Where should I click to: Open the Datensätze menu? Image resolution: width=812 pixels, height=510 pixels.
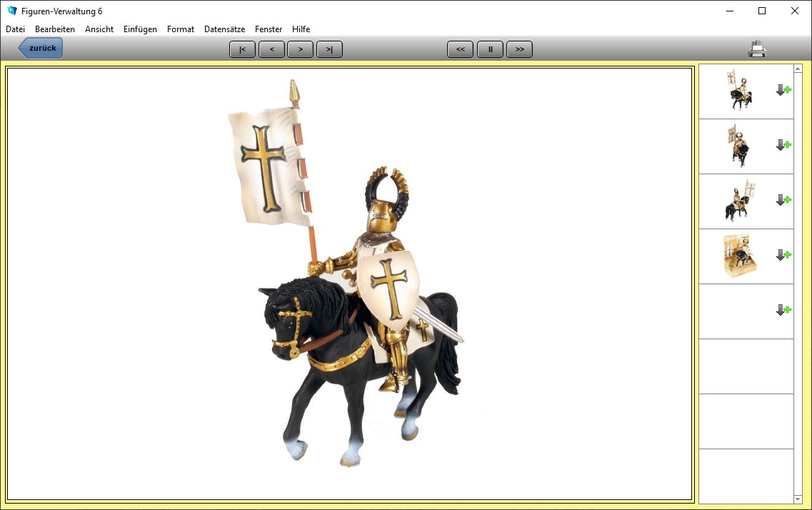[x=224, y=29]
